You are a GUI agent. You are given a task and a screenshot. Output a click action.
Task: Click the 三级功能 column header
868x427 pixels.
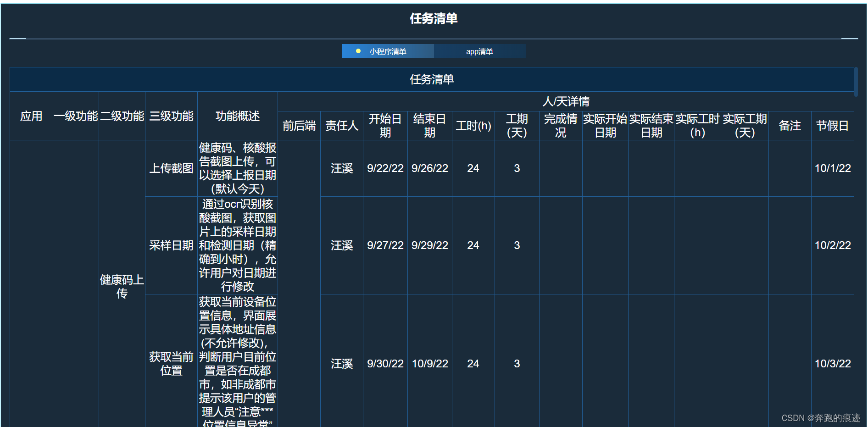click(171, 116)
